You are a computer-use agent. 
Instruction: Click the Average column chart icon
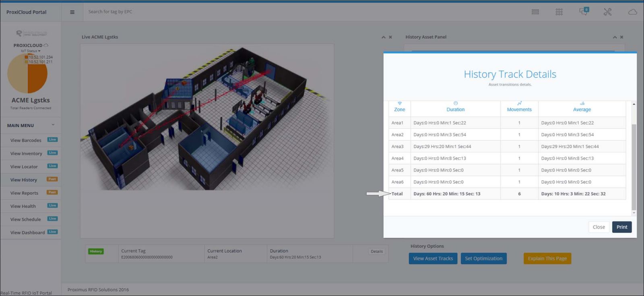pos(582,103)
